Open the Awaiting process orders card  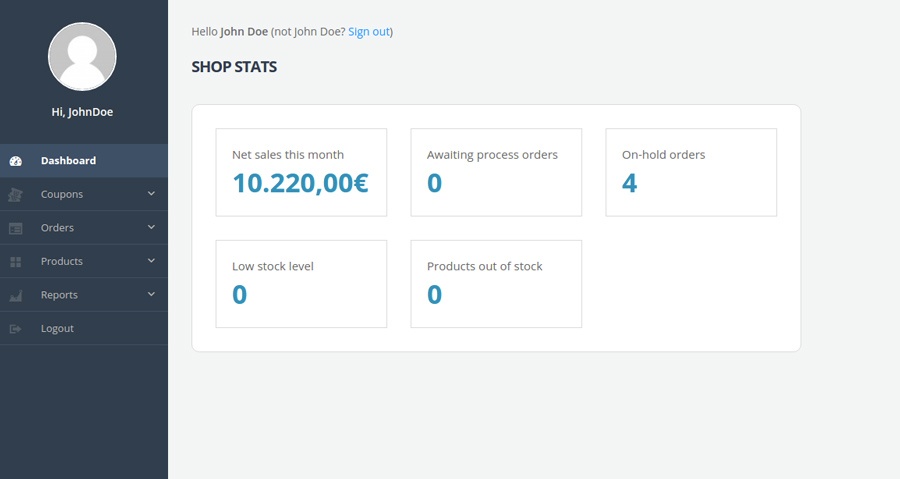tap(496, 172)
